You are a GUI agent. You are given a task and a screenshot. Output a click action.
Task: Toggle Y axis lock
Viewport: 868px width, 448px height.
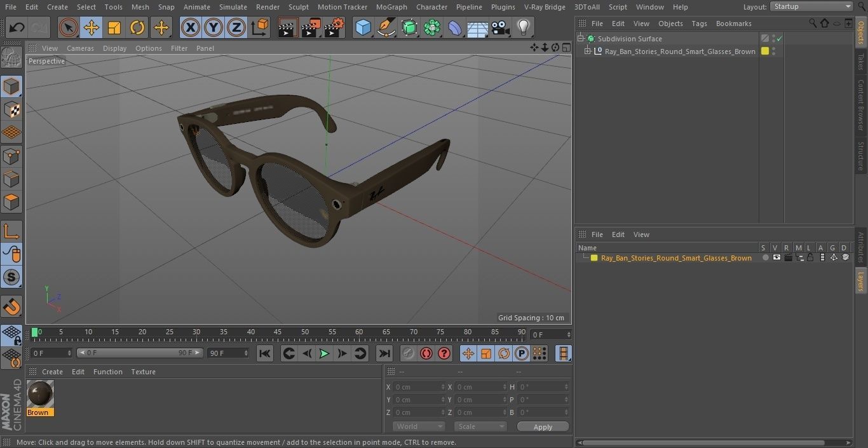click(213, 28)
